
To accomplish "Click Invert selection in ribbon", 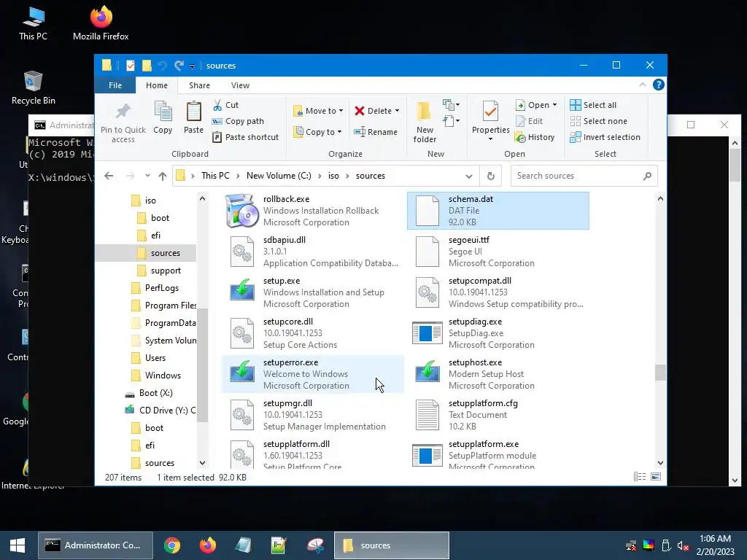I will (x=605, y=137).
